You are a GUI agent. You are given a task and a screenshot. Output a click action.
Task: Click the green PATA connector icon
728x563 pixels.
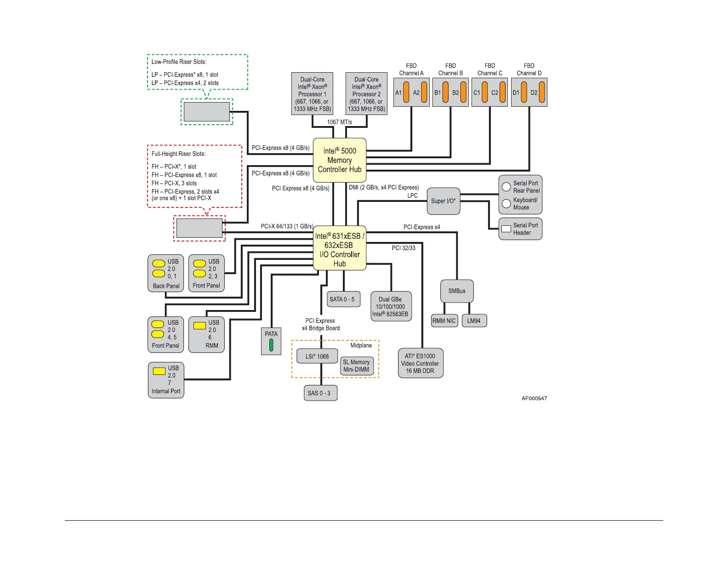[x=271, y=345]
